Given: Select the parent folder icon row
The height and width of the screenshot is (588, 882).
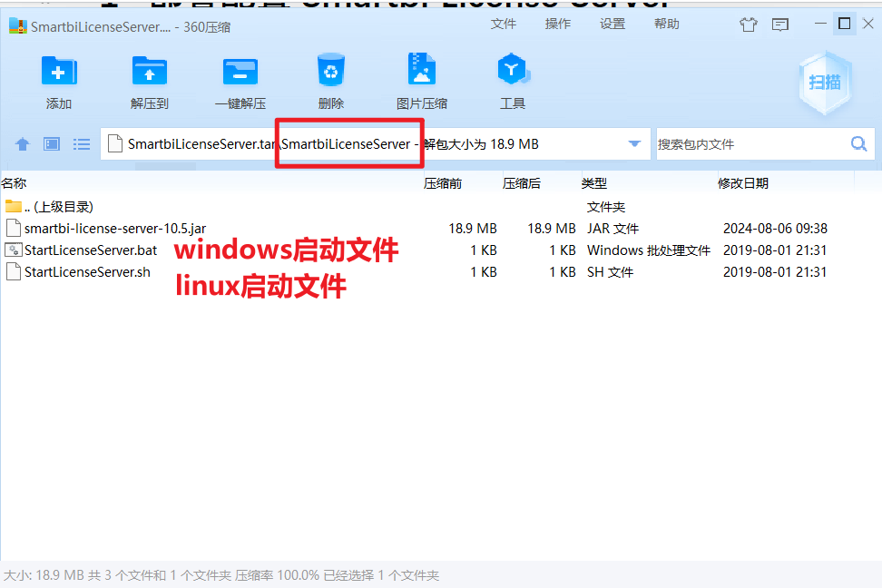Looking at the screenshot, I should 13,207.
